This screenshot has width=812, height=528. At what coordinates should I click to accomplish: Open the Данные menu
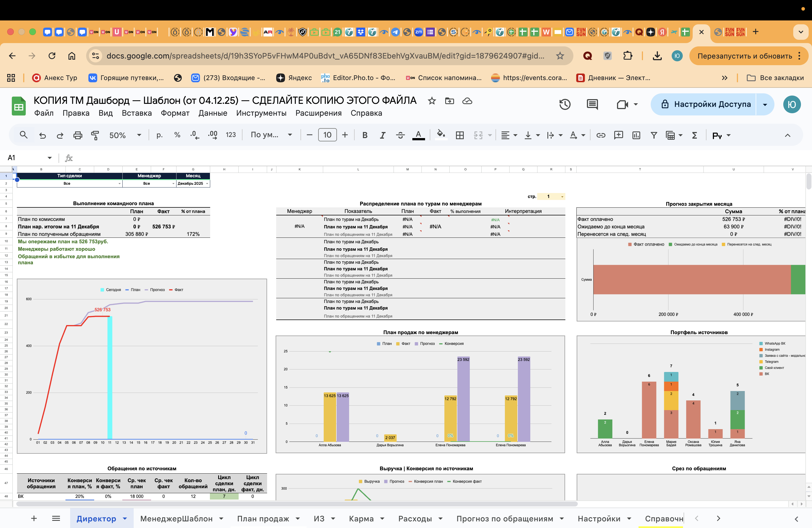213,113
